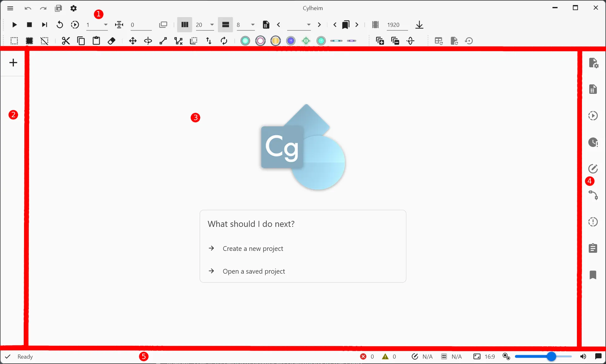Click the Open a saved project link
The height and width of the screenshot is (364, 606).
click(254, 271)
